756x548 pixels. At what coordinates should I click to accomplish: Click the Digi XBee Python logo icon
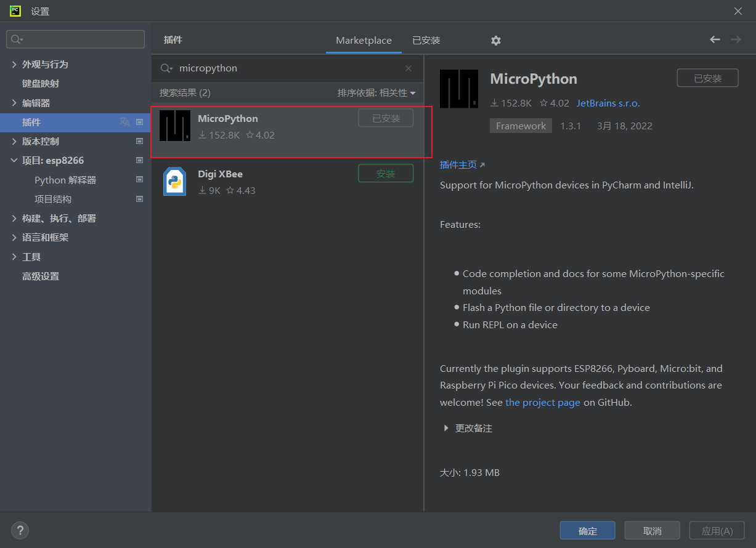[175, 182]
